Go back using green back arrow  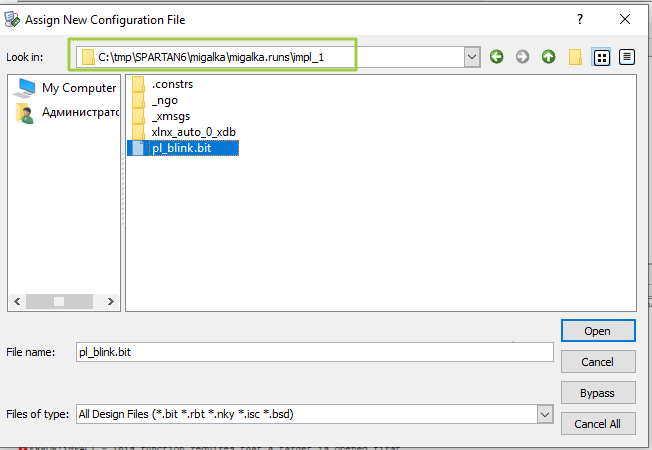point(496,57)
